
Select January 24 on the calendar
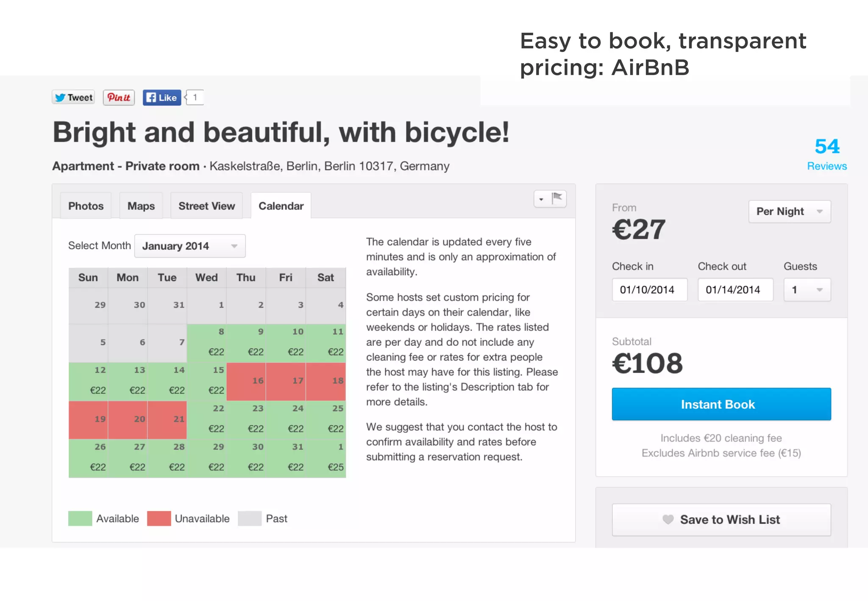click(286, 420)
